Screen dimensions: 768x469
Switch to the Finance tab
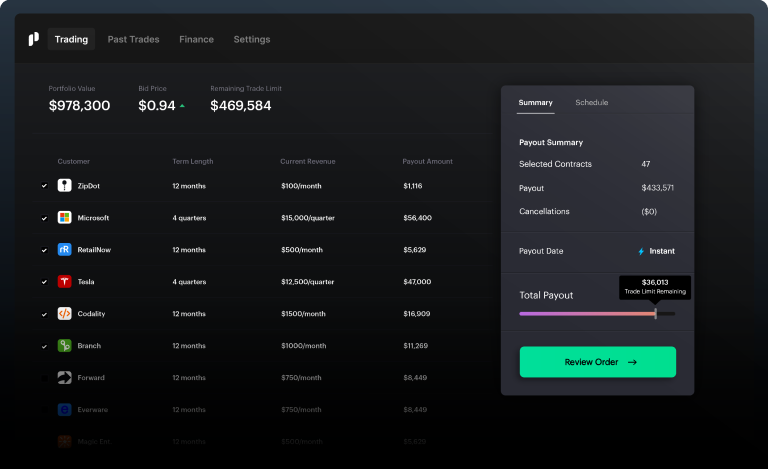coord(196,40)
